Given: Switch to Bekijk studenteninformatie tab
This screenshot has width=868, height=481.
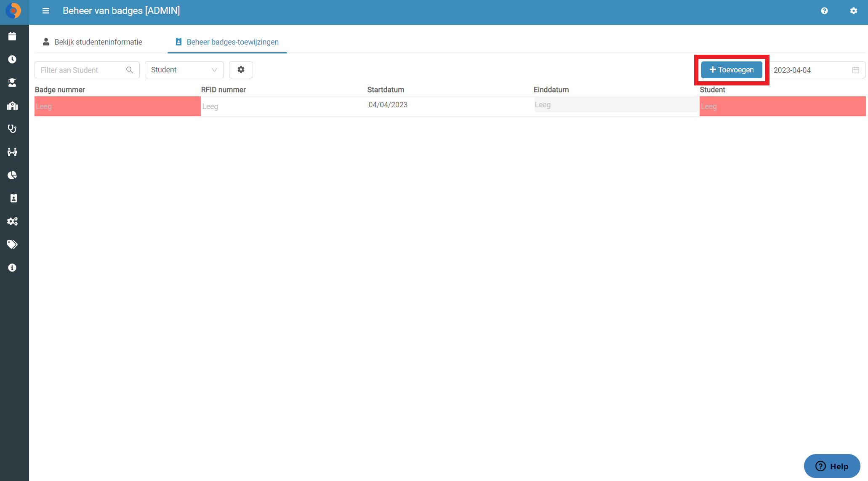Looking at the screenshot, I should [93, 42].
